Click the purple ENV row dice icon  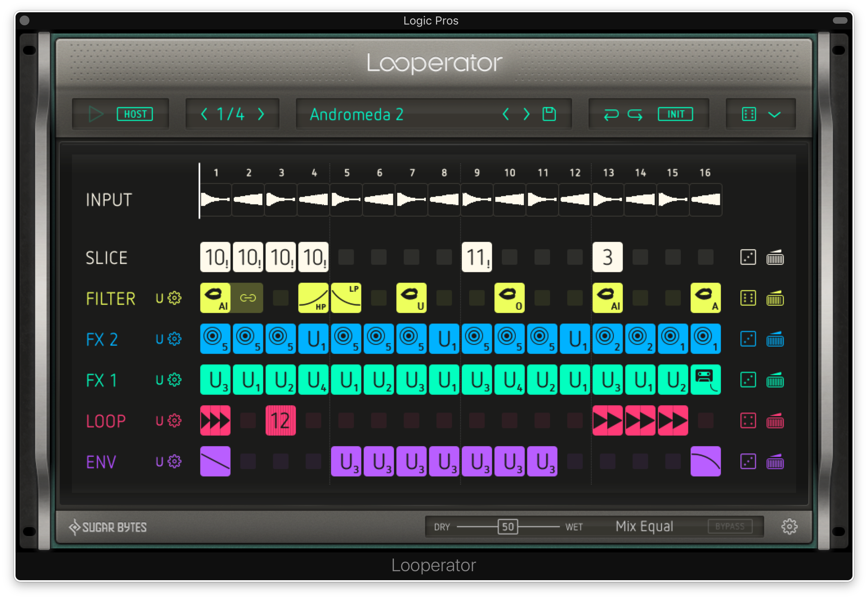(x=749, y=462)
